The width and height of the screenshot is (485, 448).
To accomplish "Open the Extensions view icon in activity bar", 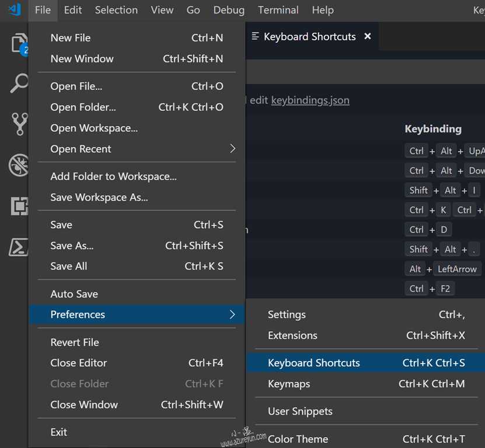I will point(19,206).
